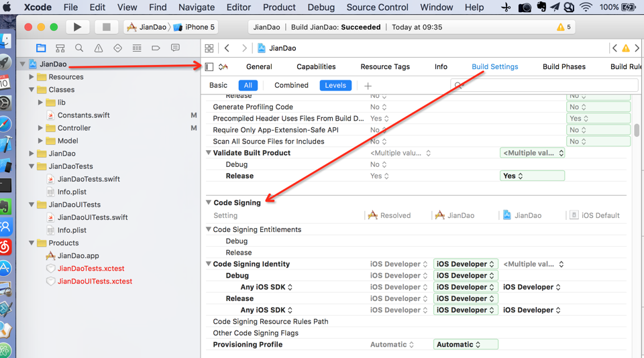Viewport: 644px width, 358px height.
Task: Switch to the Build Phases tab
Action: click(x=564, y=66)
